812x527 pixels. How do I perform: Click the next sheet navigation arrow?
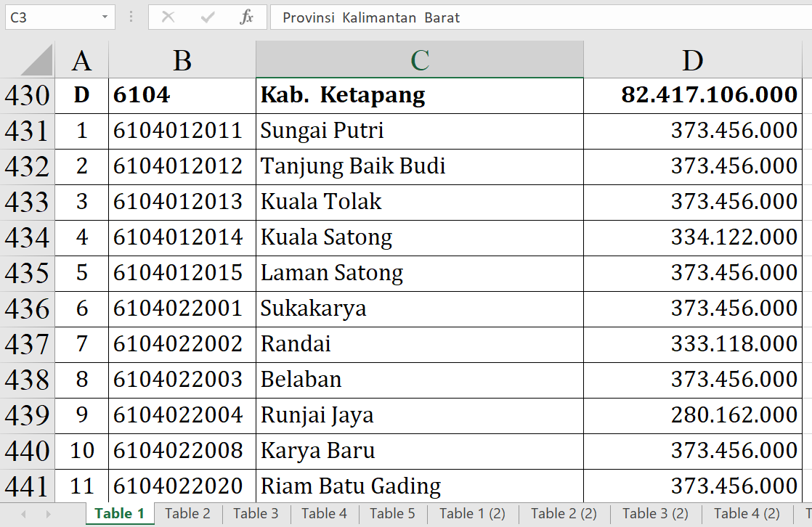pyautogui.click(x=48, y=514)
